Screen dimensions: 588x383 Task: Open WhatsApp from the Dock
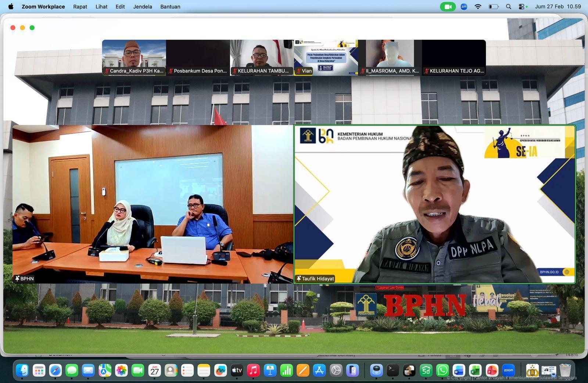coord(442,370)
